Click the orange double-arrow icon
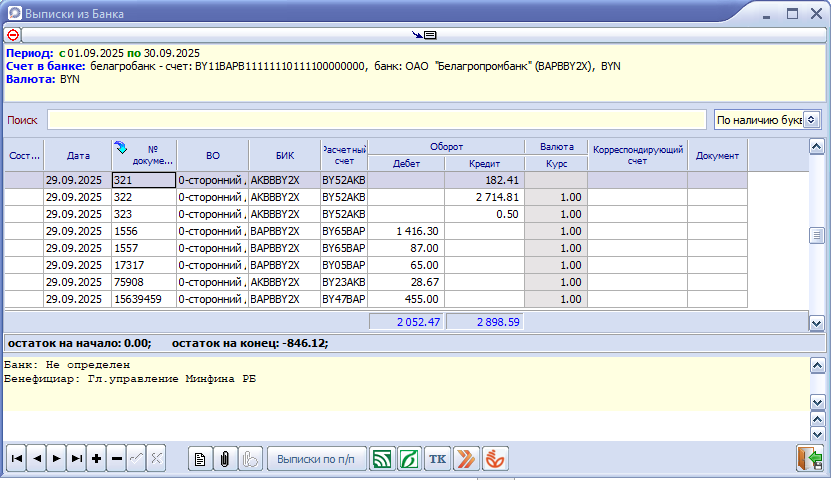831x480 pixels. (x=466, y=459)
